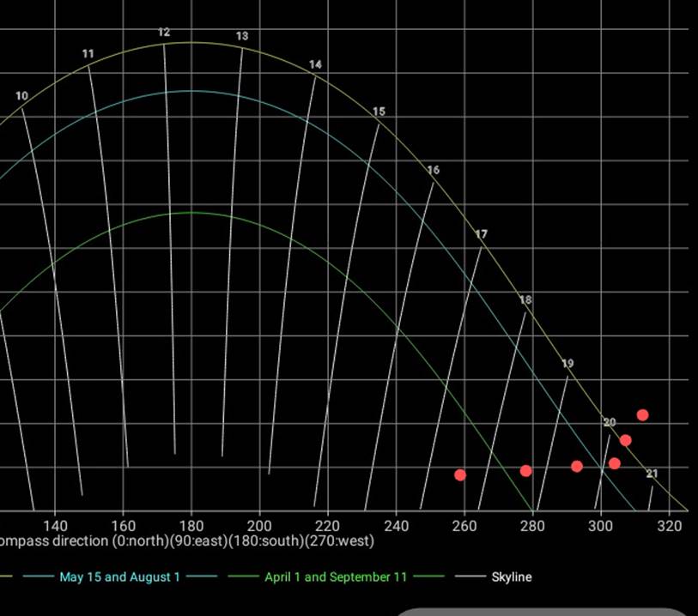Click the hour 12 label at curve peak
Image resolution: width=698 pixels, height=616 pixels.
click(x=164, y=33)
